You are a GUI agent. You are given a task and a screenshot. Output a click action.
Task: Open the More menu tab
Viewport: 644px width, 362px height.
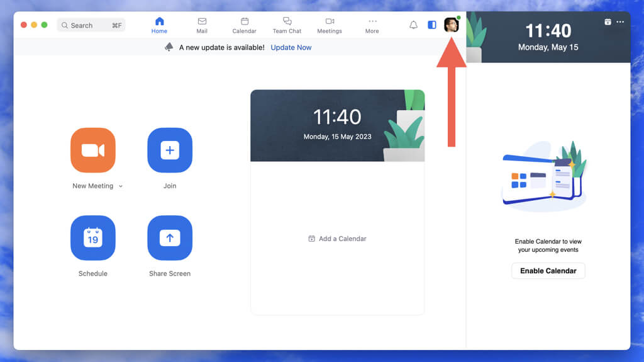coord(372,26)
